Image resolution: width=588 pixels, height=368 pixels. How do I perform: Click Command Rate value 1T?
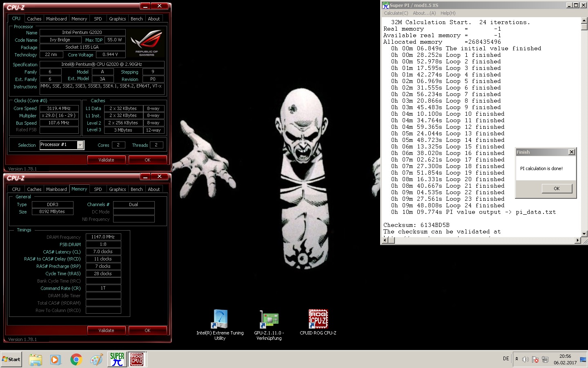(x=103, y=288)
